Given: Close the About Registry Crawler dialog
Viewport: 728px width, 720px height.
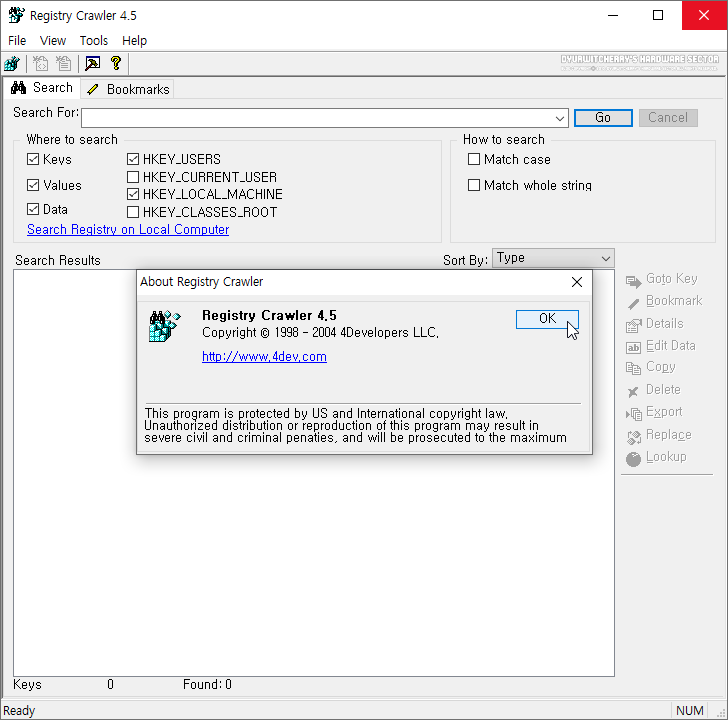Looking at the screenshot, I should click(x=577, y=282).
